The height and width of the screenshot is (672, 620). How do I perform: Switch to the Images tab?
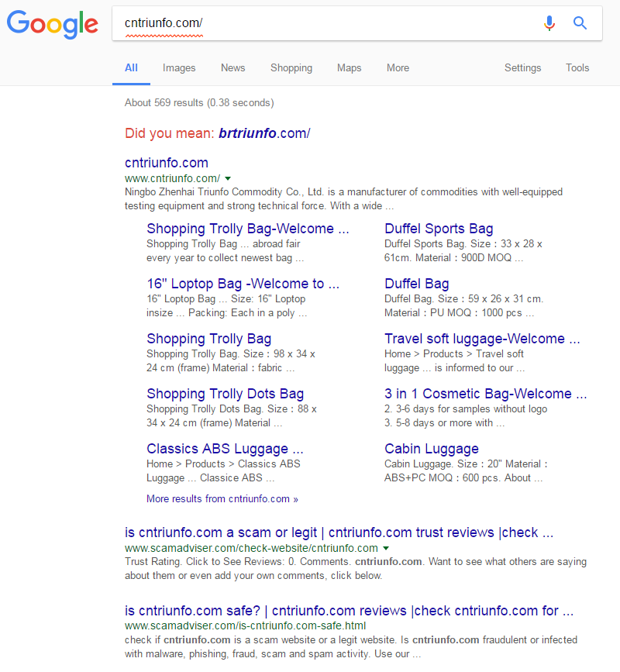point(179,67)
